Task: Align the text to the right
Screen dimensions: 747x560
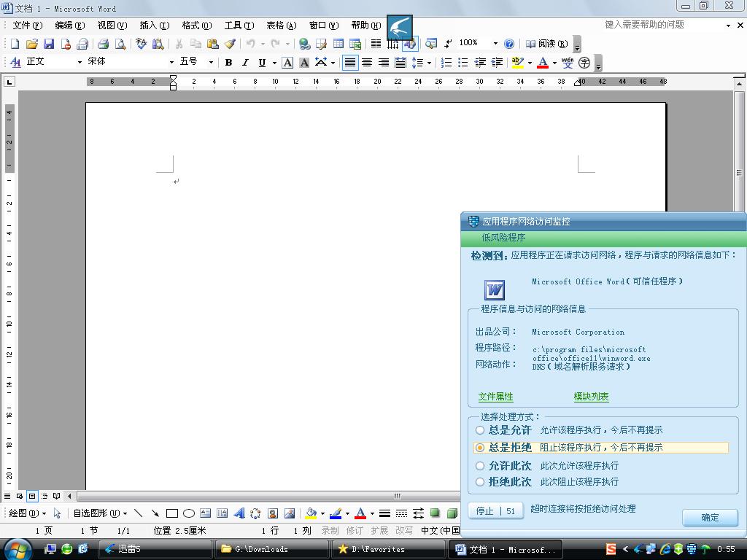Action: pyautogui.click(x=384, y=63)
